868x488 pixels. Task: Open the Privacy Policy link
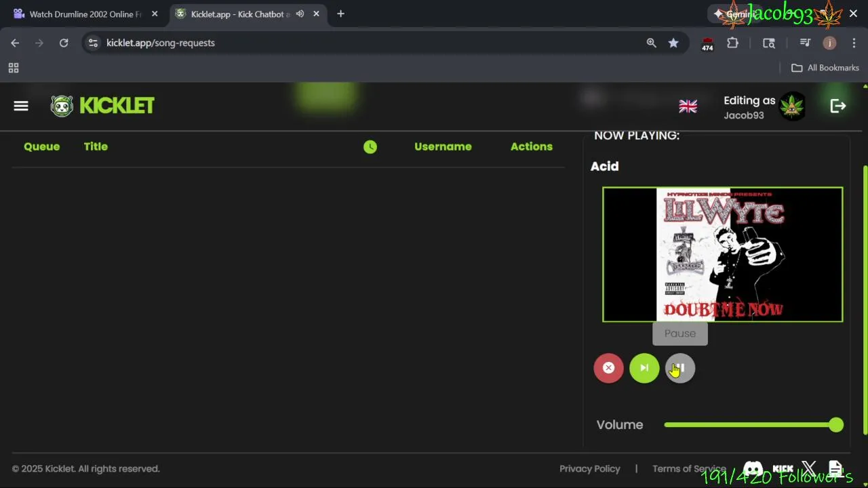tap(590, 469)
